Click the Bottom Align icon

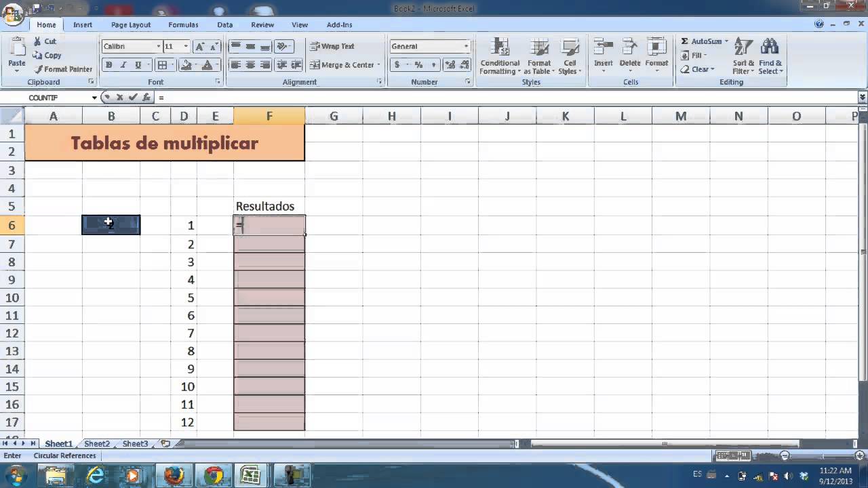tap(265, 46)
